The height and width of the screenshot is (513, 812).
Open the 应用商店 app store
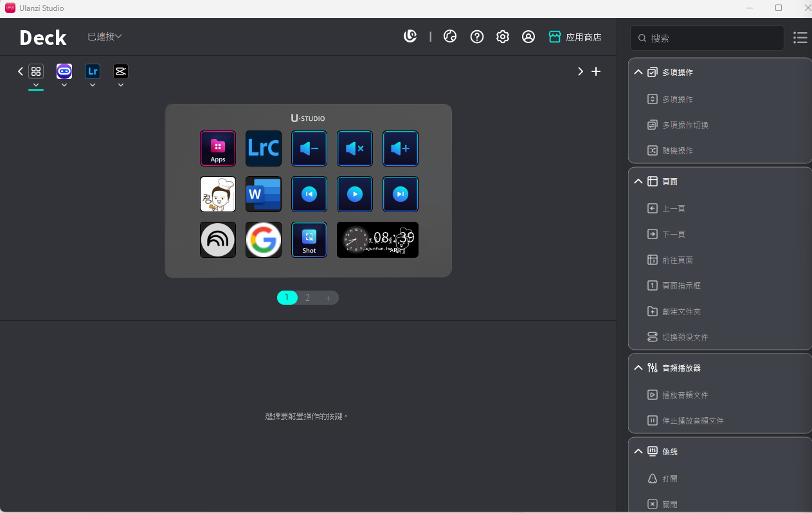pos(575,37)
